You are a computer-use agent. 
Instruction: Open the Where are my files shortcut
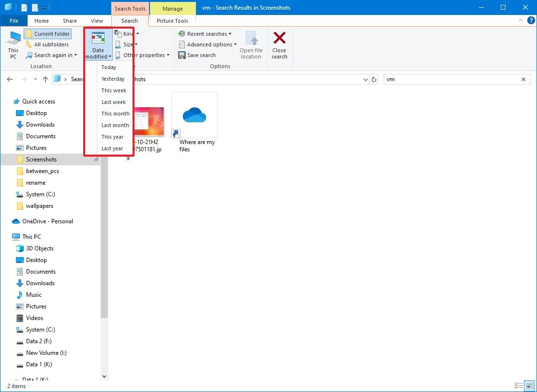coord(194,115)
